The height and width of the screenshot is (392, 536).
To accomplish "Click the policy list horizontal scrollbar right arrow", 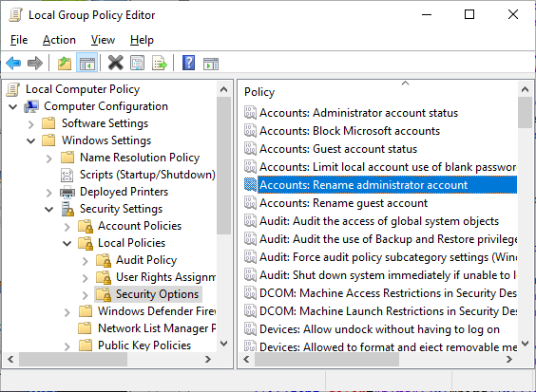I will [509, 359].
